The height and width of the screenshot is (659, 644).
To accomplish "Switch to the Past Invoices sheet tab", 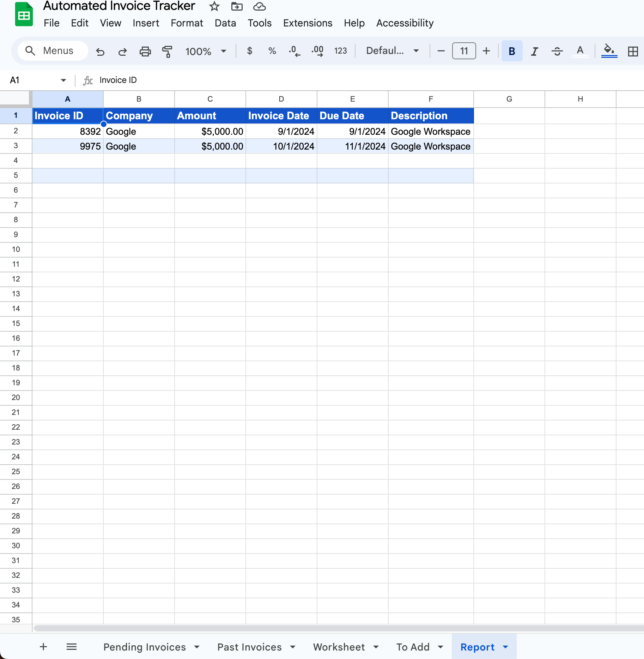I will click(x=249, y=647).
